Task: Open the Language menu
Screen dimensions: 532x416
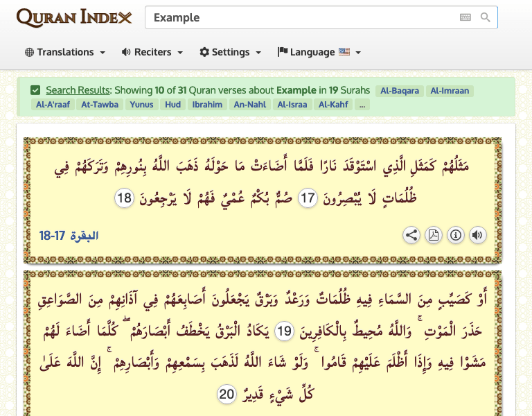Action: pos(319,52)
